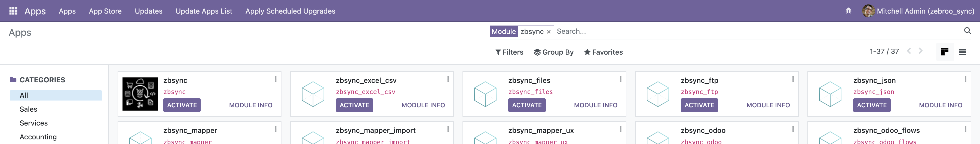Open the zbsync_odoo_flows card kebab menu

(x=965, y=129)
